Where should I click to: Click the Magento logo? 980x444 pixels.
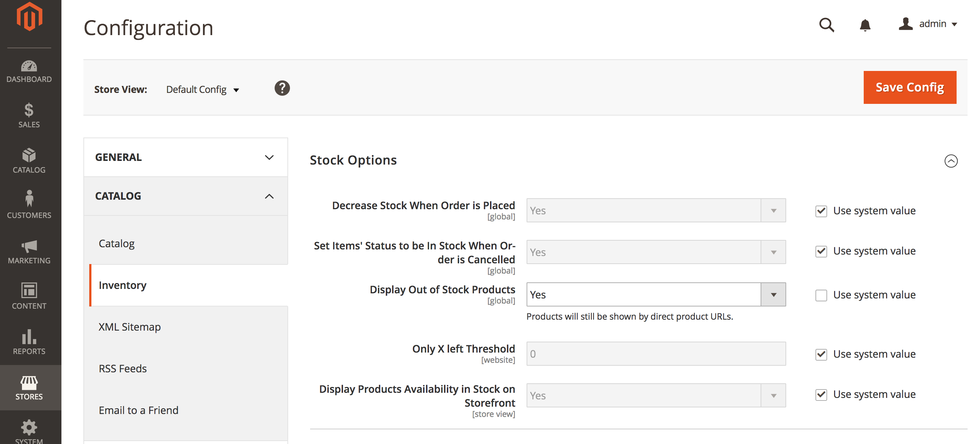coord(29,17)
